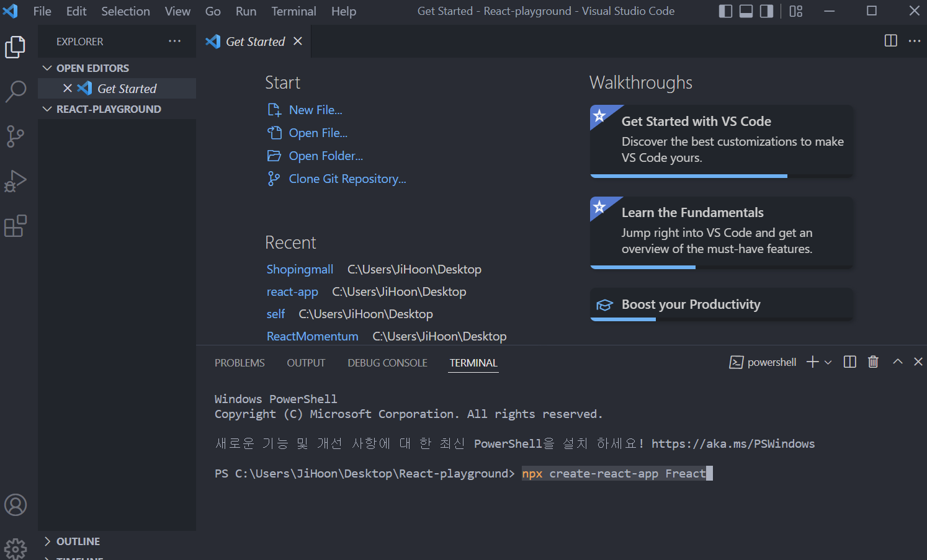The width and height of the screenshot is (927, 560).
Task: Open the View menu
Action: tap(177, 11)
